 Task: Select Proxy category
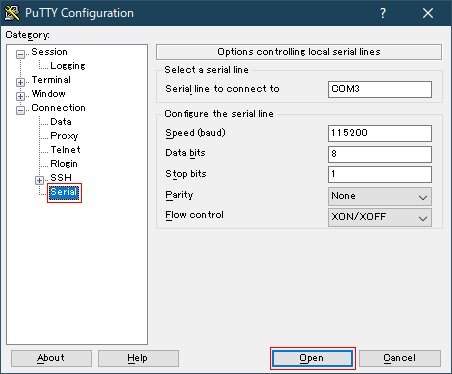click(x=64, y=136)
